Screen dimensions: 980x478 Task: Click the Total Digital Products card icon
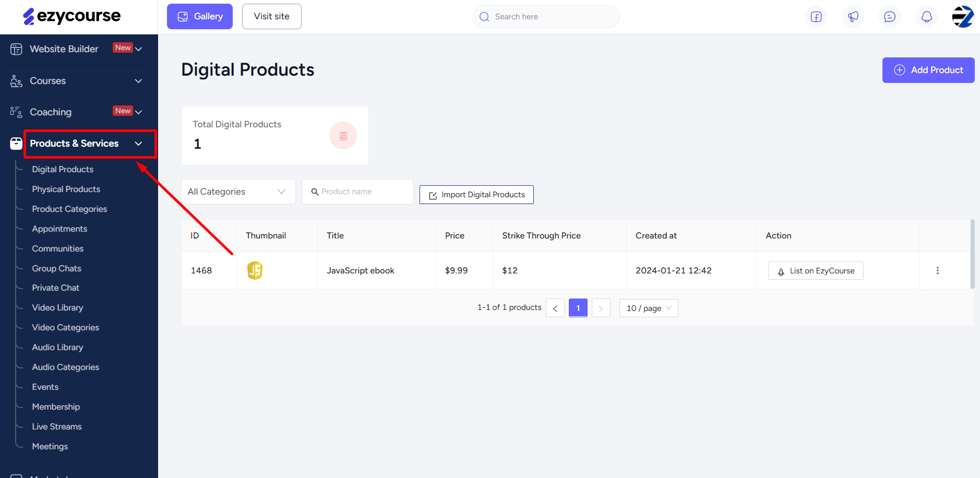pos(343,136)
